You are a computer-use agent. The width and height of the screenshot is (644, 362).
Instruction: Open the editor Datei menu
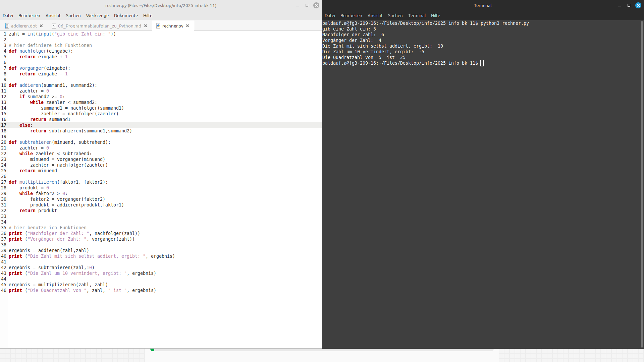[8, 15]
